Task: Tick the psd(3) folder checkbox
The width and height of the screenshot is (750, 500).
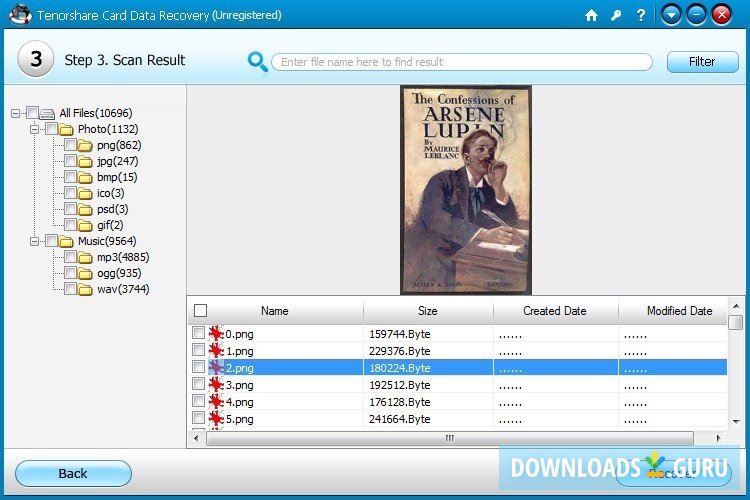Action: pos(70,209)
